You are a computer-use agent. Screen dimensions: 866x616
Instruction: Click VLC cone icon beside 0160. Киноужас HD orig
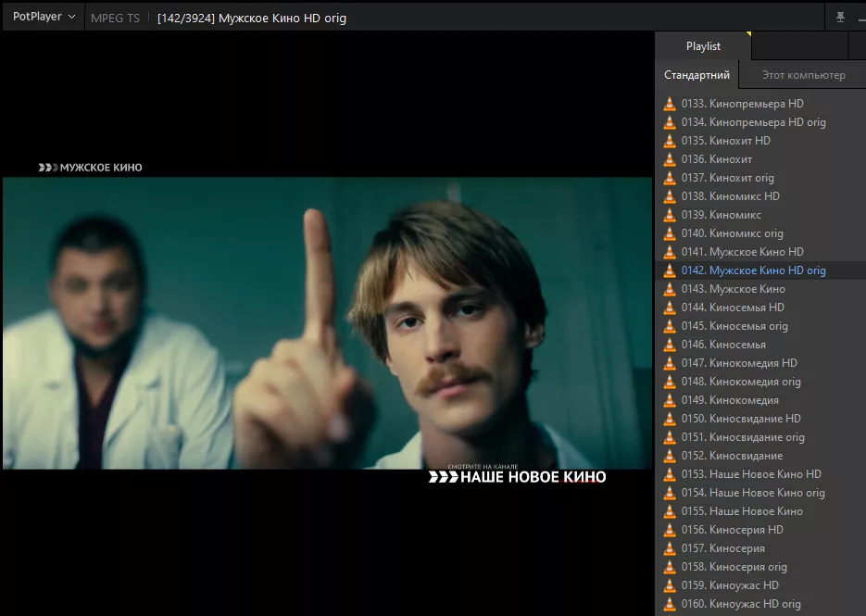670,604
